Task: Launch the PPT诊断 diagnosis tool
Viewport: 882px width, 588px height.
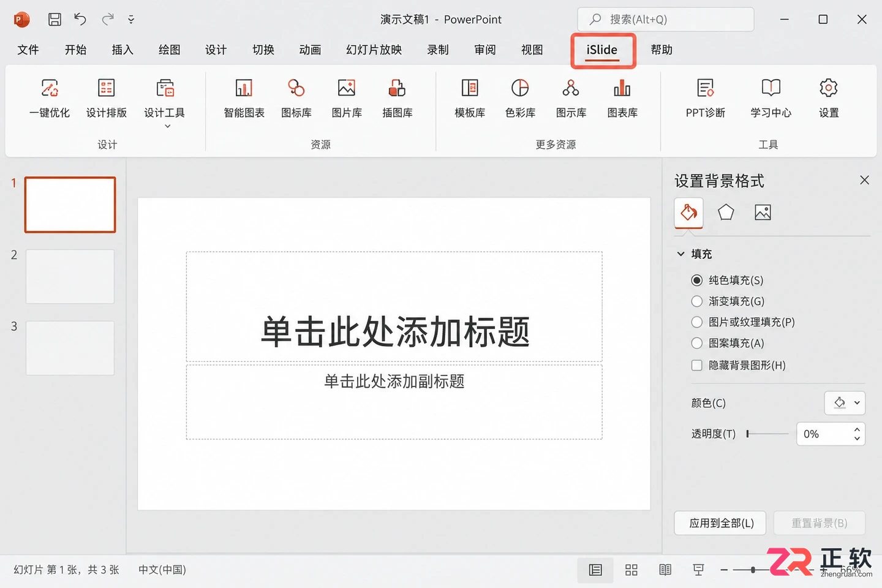Action: click(x=706, y=98)
